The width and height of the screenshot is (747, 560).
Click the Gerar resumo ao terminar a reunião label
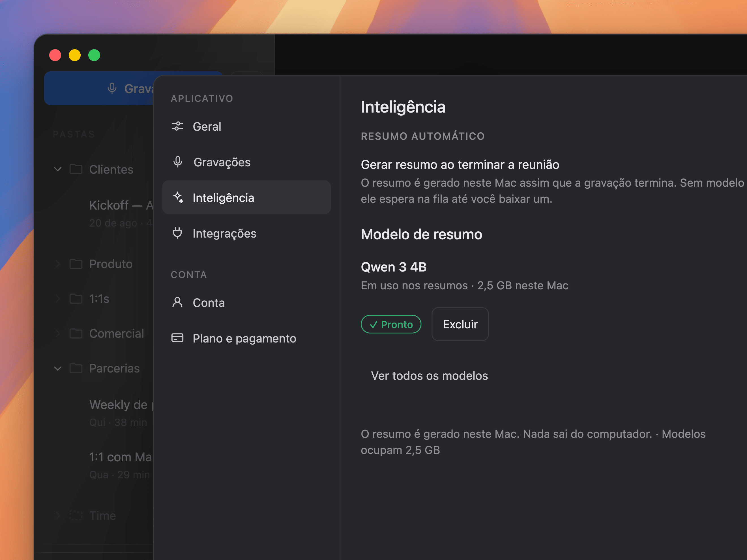click(x=460, y=165)
